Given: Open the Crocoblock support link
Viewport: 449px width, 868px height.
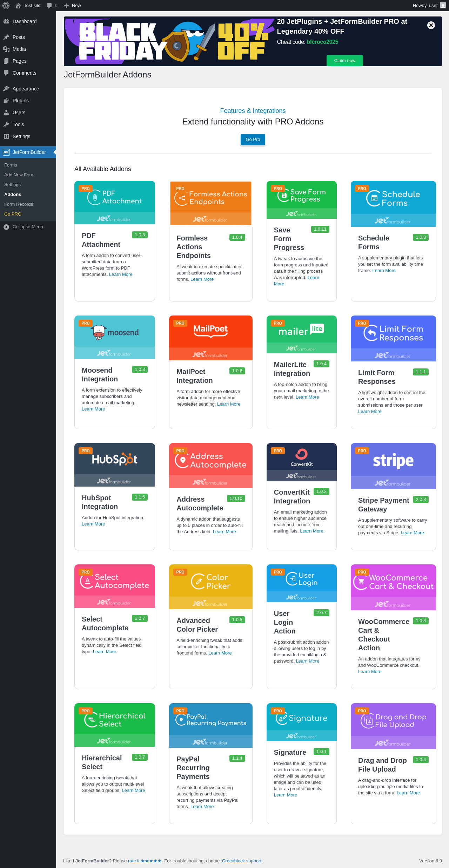Looking at the screenshot, I should coord(242,861).
